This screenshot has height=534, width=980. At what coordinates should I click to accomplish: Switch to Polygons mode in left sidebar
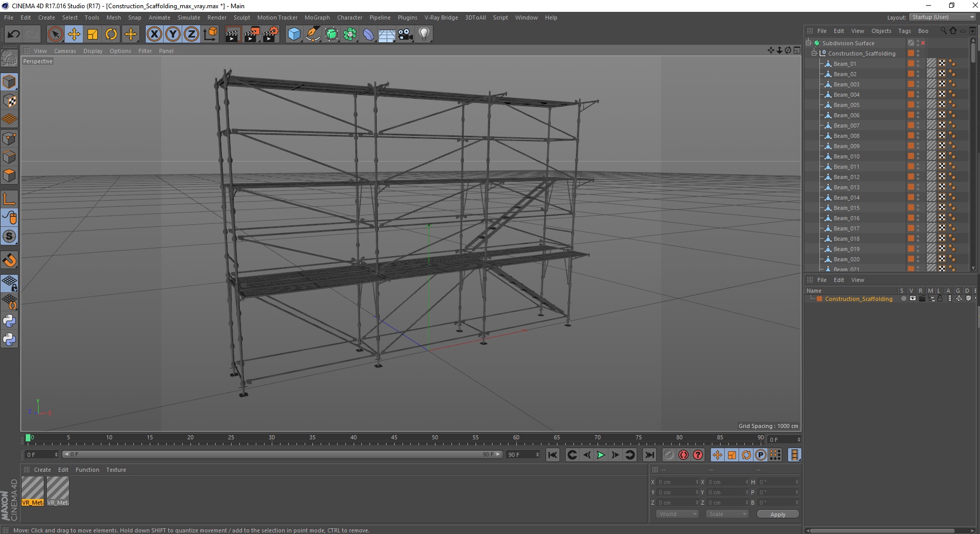(9, 175)
